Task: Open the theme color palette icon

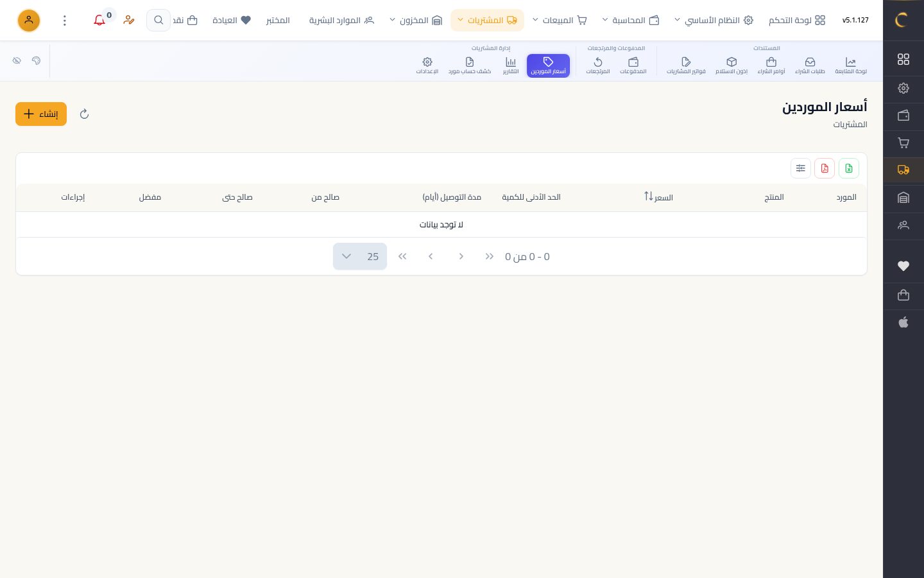Action: (36, 60)
